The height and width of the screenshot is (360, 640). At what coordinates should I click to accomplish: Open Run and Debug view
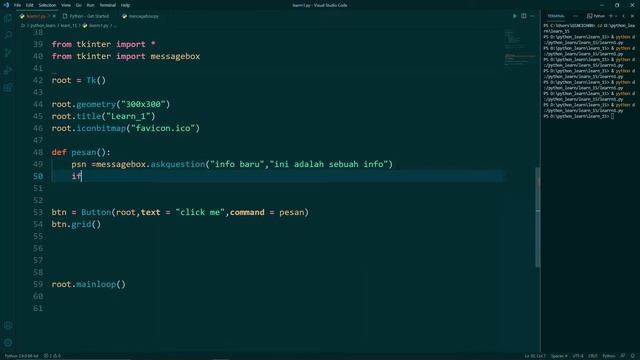[x=8, y=70]
